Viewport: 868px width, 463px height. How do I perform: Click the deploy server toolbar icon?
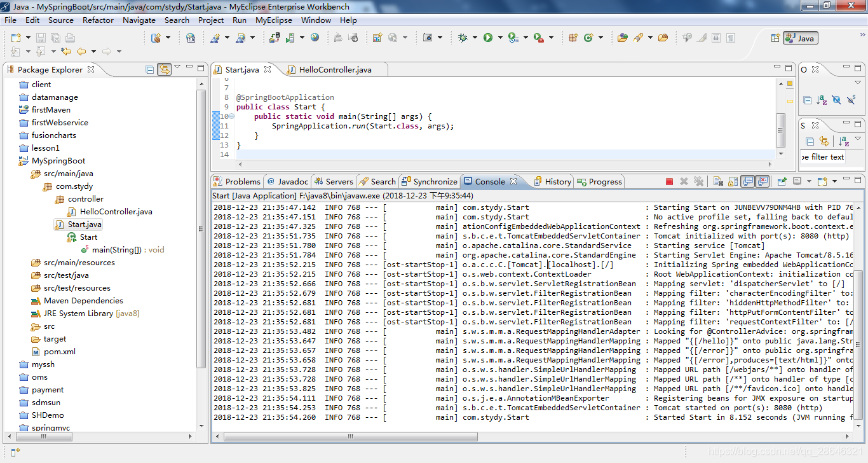coord(274,38)
